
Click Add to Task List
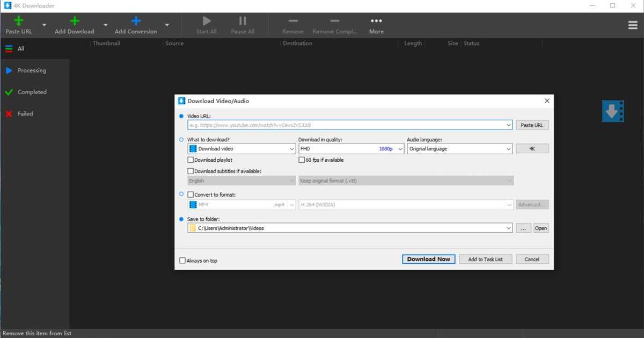[x=485, y=258]
